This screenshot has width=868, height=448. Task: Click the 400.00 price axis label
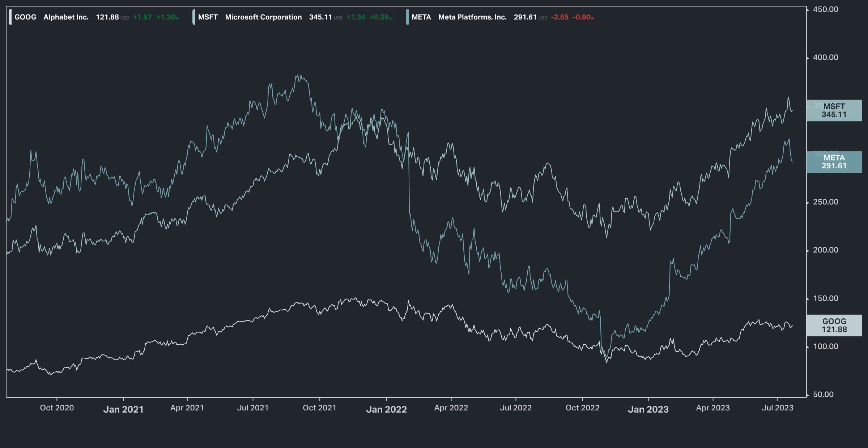[x=825, y=57]
